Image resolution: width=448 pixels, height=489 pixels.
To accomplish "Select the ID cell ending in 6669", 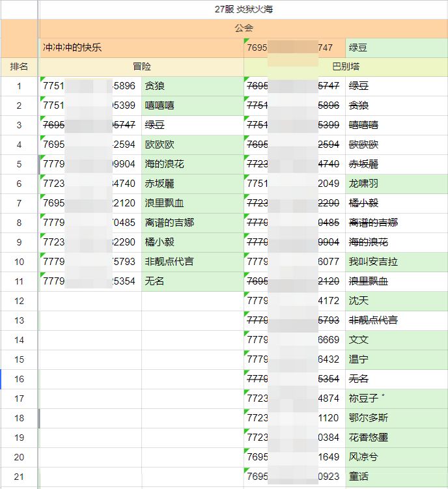I will [294, 340].
